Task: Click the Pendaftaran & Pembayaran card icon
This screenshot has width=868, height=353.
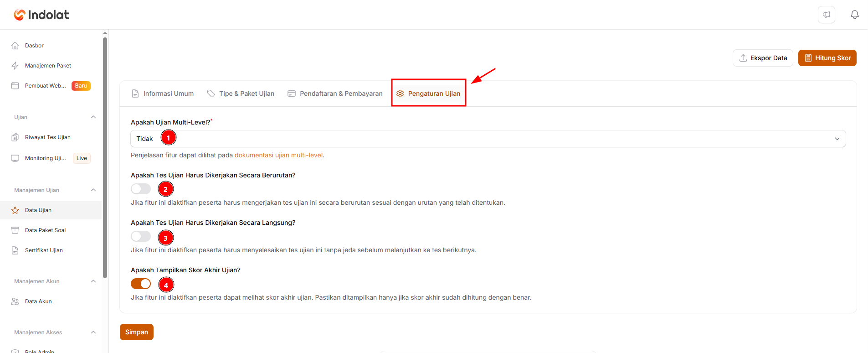Action: pyautogui.click(x=292, y=93)
